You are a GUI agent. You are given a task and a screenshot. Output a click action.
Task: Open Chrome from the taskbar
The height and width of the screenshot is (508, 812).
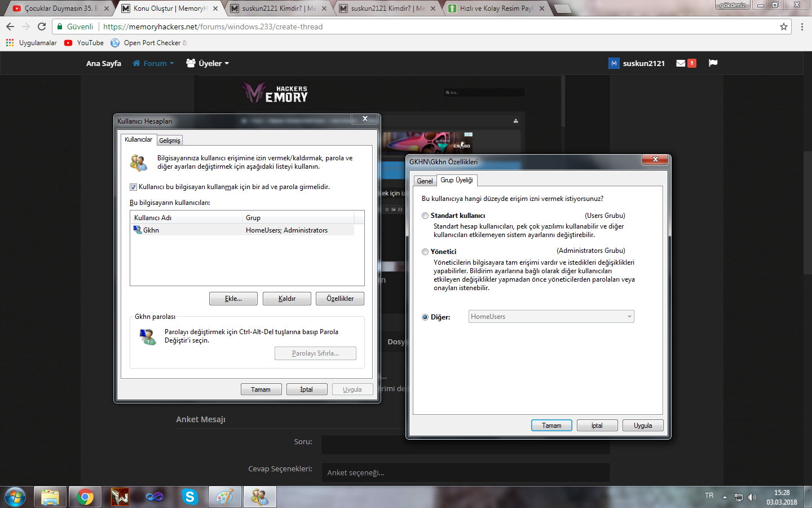[85, 497]
